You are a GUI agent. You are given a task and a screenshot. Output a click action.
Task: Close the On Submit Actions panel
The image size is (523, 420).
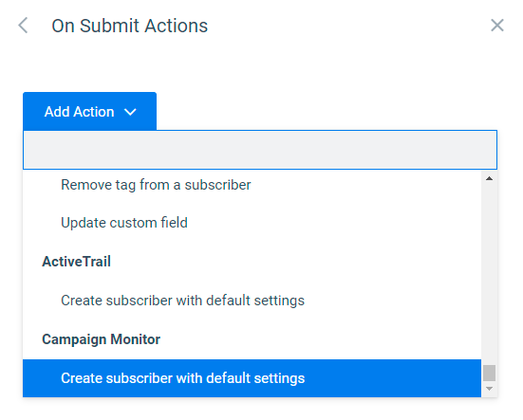(x=497, y=26)
